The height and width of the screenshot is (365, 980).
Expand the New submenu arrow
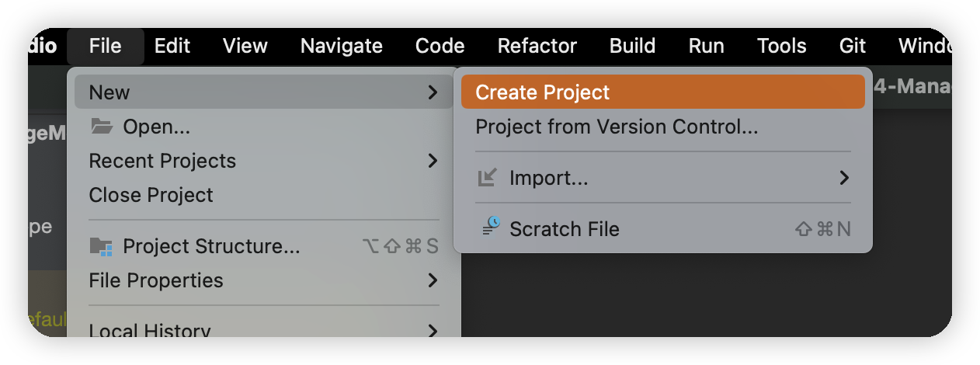coord(433,92)
